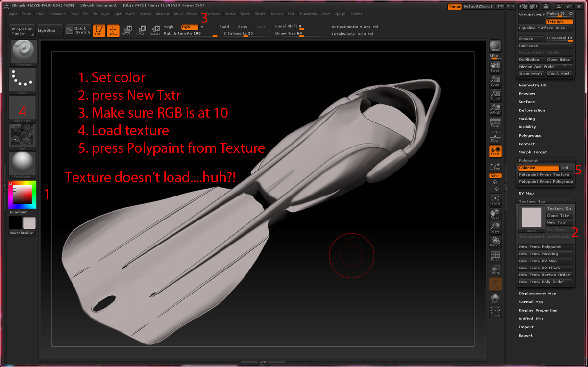
Task: Activate the PolyF polyframe icon
Action: coord(495,256)
